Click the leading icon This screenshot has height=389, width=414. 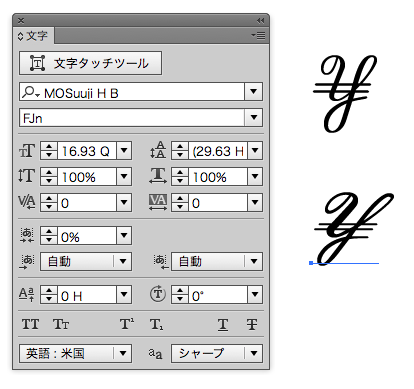pyautogui.click(x=158, y=150)
